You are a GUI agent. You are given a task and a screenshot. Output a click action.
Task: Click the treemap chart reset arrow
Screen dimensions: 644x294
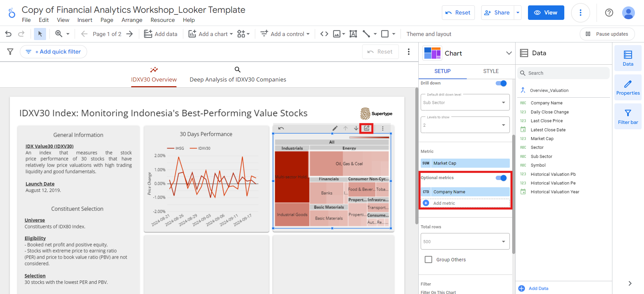281,128
